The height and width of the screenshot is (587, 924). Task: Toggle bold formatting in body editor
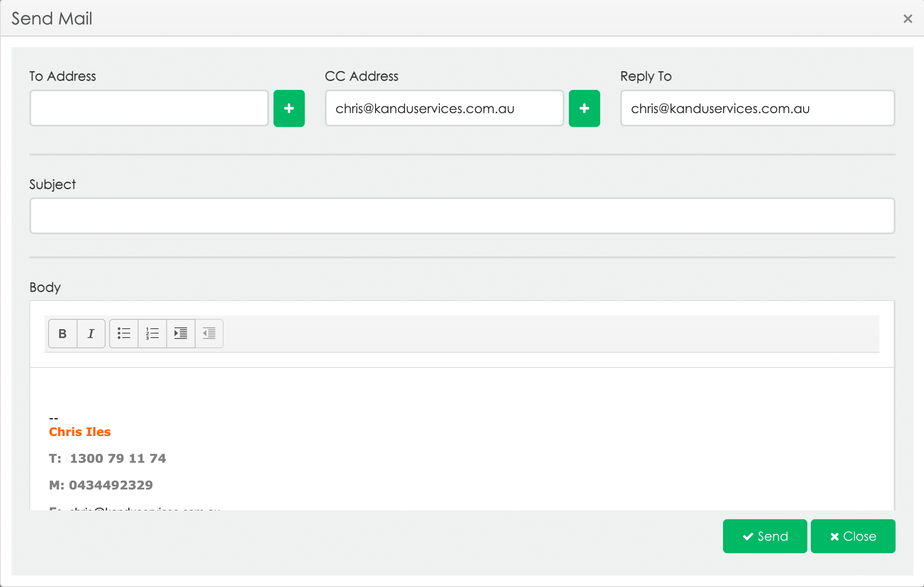coord(63,334)
